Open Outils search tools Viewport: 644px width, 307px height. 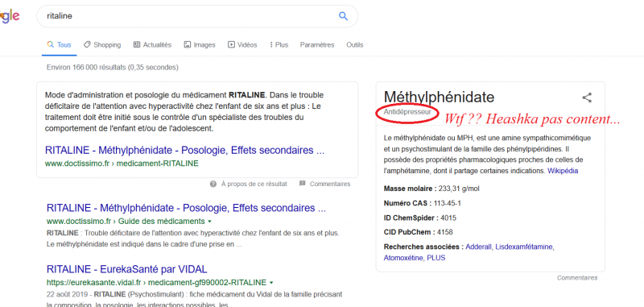355,45
